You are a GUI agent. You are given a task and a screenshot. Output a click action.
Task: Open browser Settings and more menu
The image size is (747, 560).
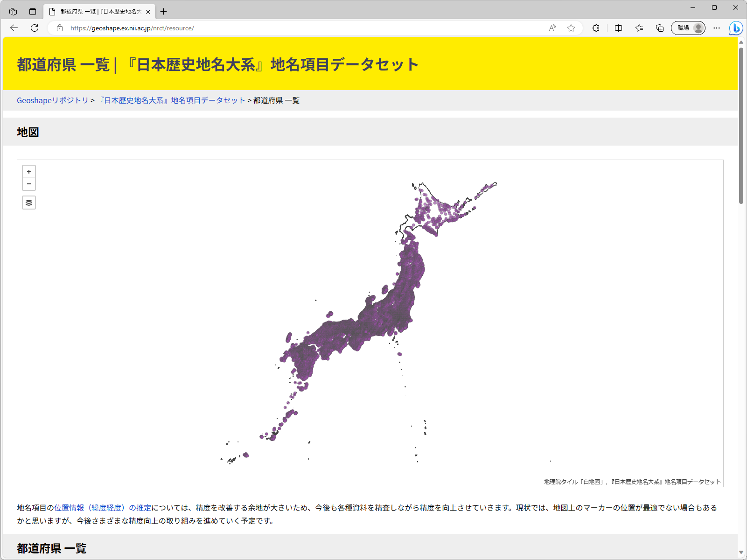click(x=717, y=28)
